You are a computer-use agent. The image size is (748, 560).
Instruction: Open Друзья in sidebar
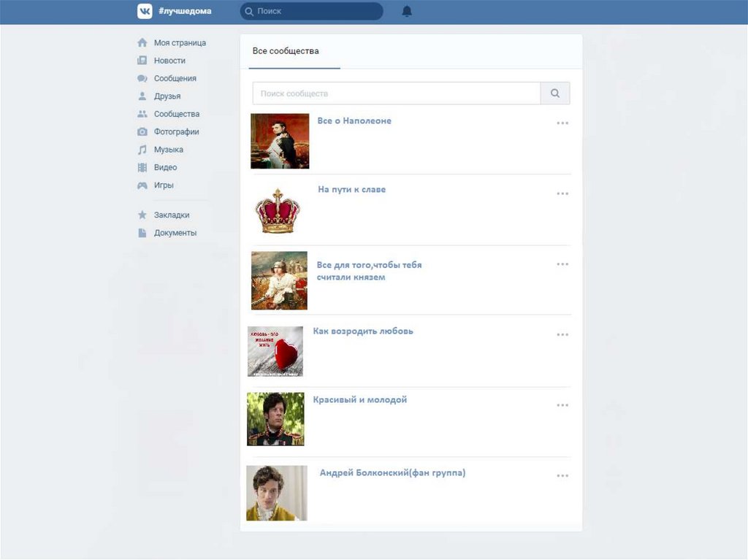pos(167,96)
